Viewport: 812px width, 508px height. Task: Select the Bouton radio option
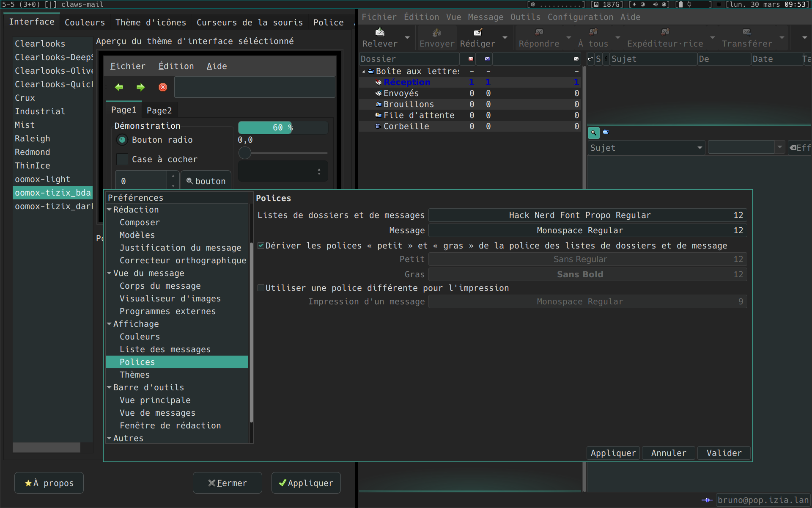point(122,140)
